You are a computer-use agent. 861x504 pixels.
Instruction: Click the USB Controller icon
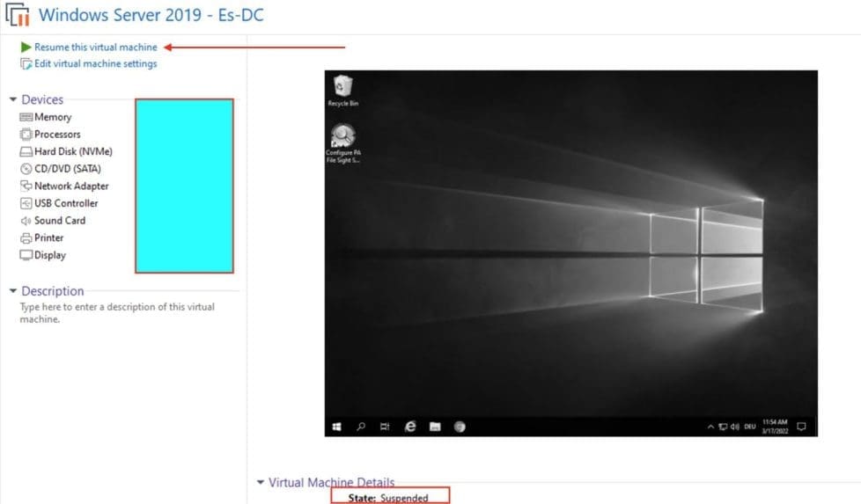26,203
